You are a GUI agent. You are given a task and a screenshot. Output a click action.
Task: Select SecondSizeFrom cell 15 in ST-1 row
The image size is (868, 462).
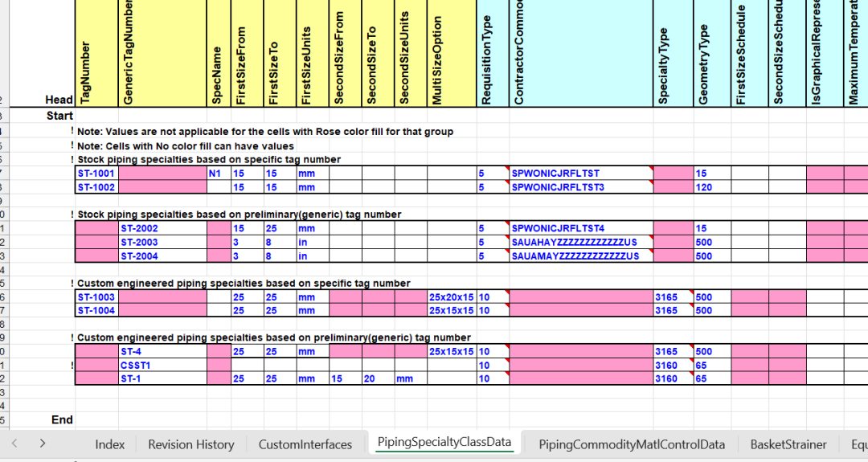coord(346,378)
